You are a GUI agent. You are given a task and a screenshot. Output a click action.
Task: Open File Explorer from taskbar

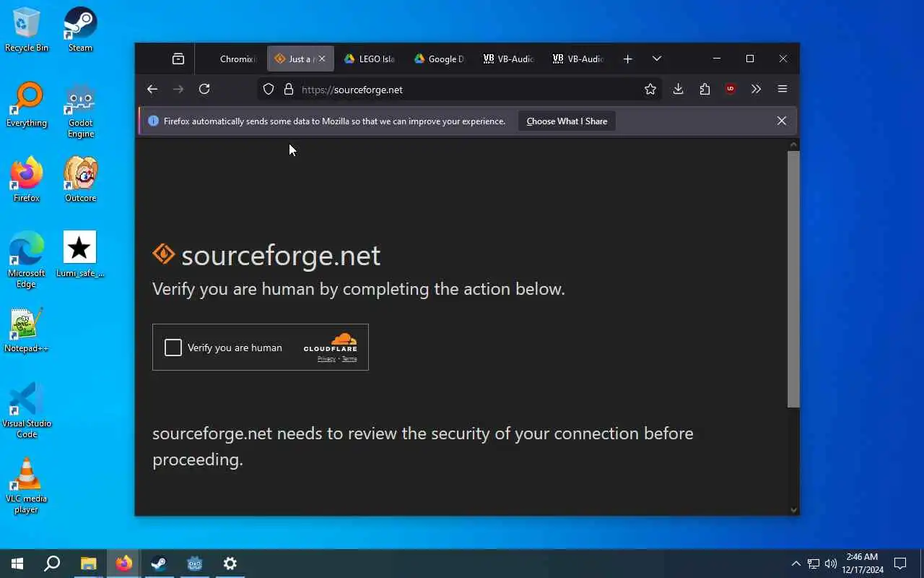click(x=88, y=564)
